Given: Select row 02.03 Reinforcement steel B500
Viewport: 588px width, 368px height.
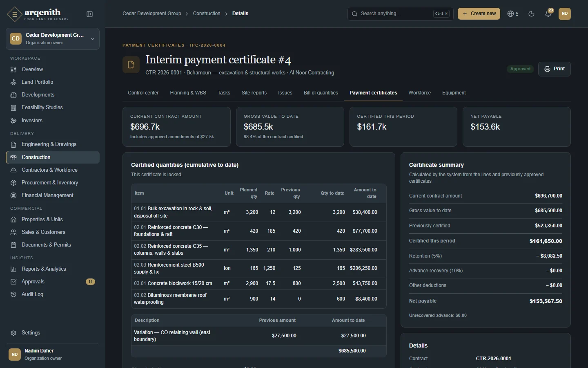Looking at the screenshot, I should point(258,268).
